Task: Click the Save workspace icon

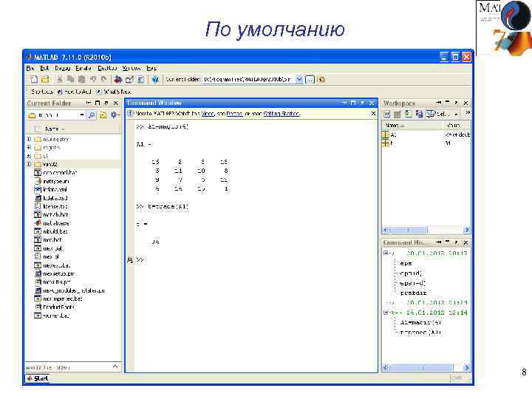Action: [420, 115]
